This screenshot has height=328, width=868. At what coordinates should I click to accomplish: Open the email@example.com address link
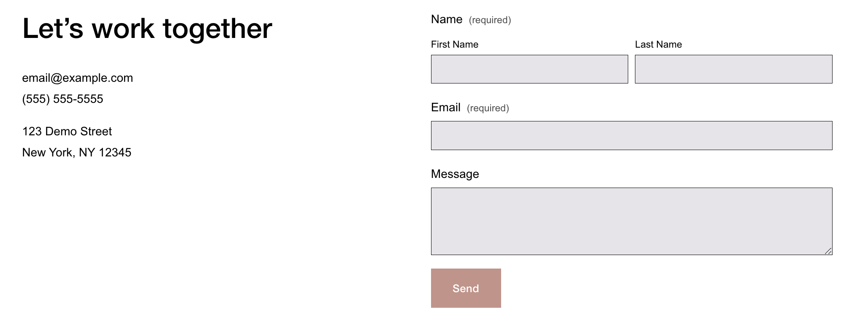click(x=77, y=78)
